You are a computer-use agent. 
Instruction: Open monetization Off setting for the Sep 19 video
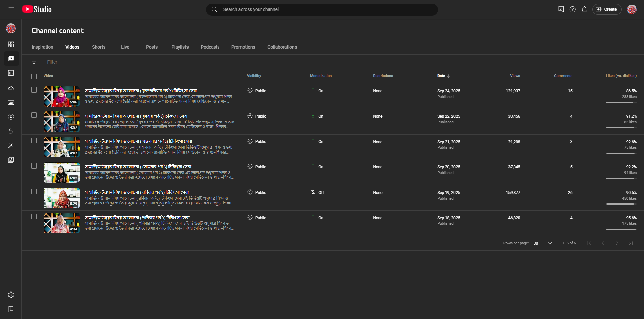317,193
